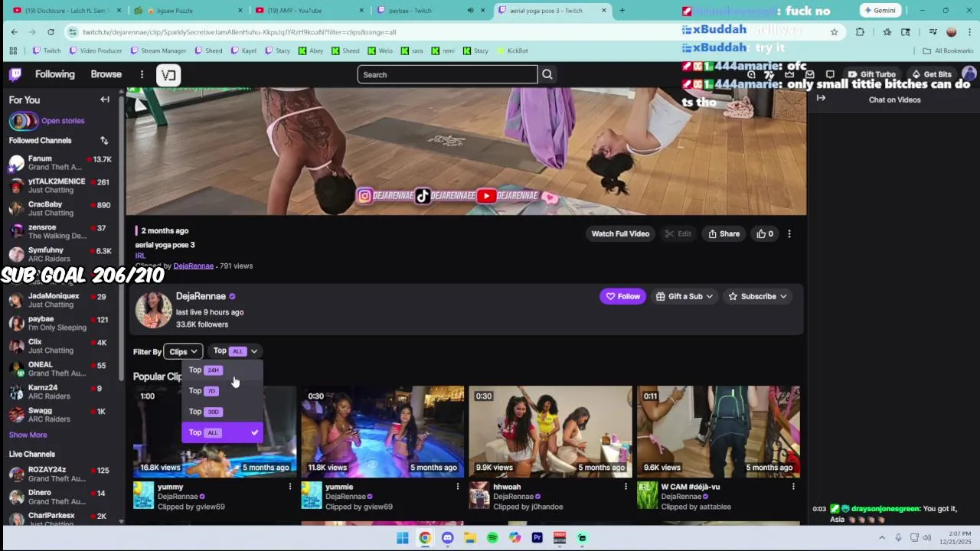Click the browser address bar URL

click(239, 32)
